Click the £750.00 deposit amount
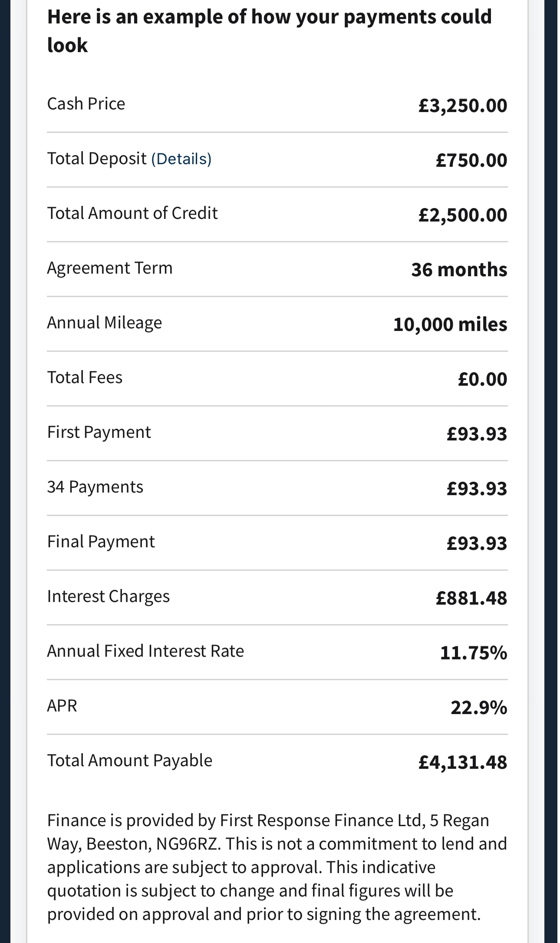The image size is (560, 943). [471, 160]
